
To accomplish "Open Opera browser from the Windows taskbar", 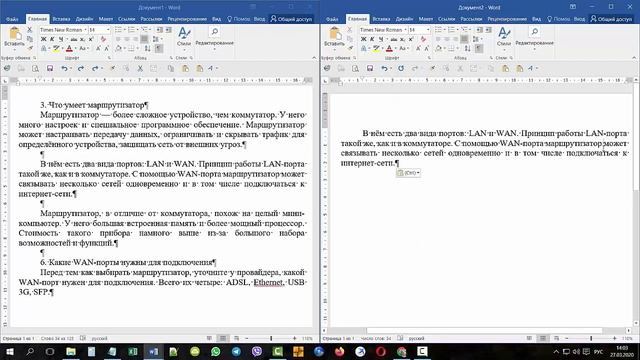I will click(381, 351).
